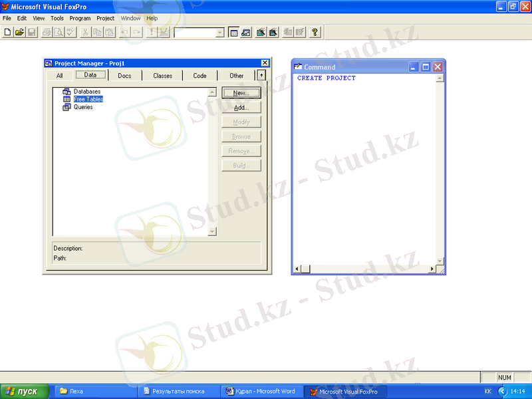Click the Add... button

(x=241, y=108)
